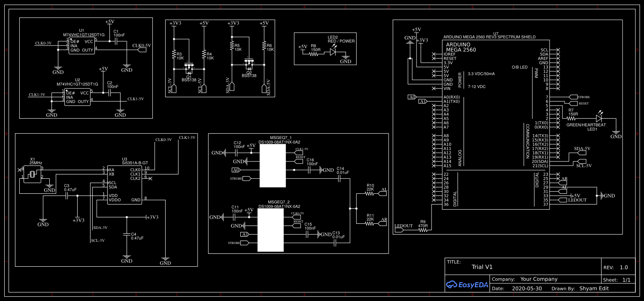
Task: Click capacitor C4 0.47uF symbol
Action: tap(126, 235)
